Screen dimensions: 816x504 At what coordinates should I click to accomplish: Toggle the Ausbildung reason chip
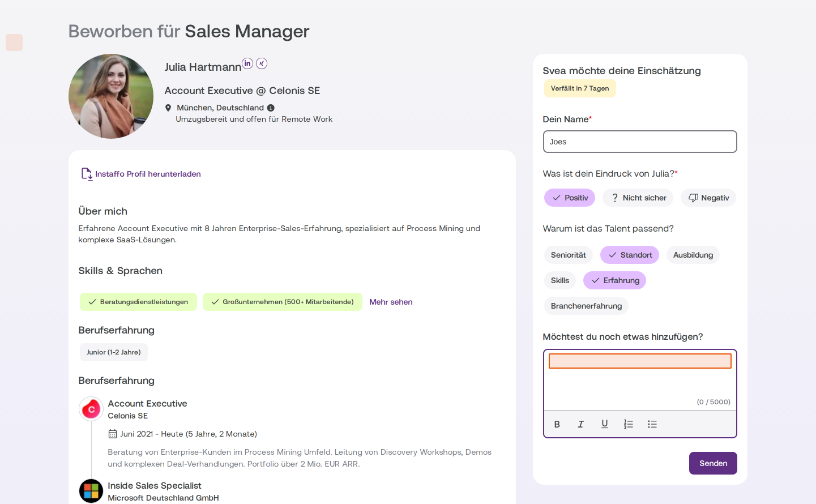(693, 255)
